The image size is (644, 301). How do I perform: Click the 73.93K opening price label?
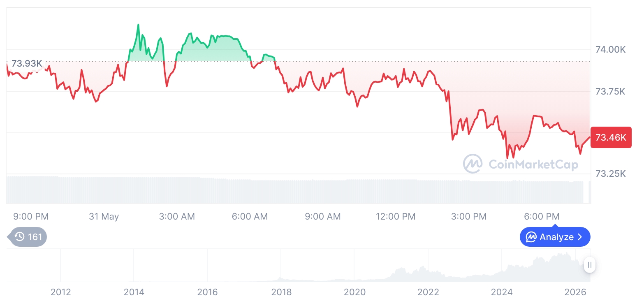[26, 64]
